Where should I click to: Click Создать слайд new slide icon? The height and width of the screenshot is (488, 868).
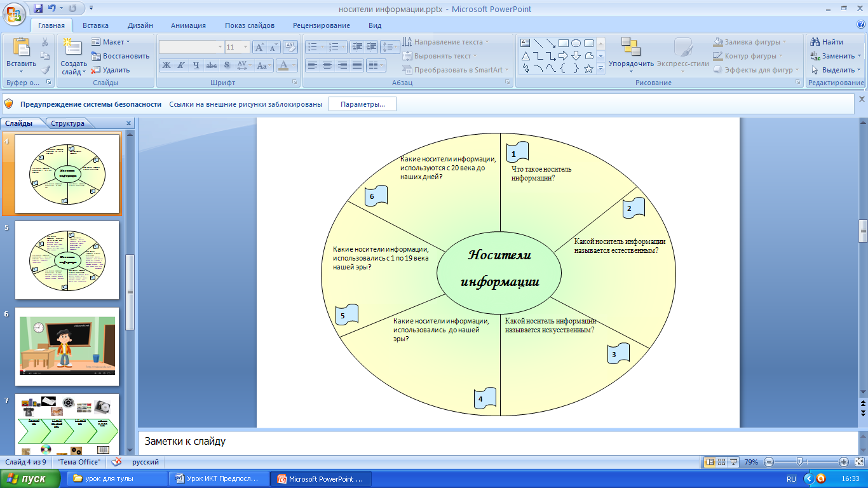click(74, 48)
